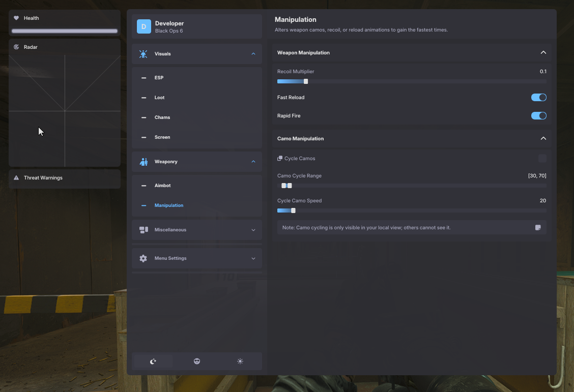Image resolution: width=574 pixels, height=392 pixels.
Task: Open the Aimbot menu item
Action: [x=163, y=186]
